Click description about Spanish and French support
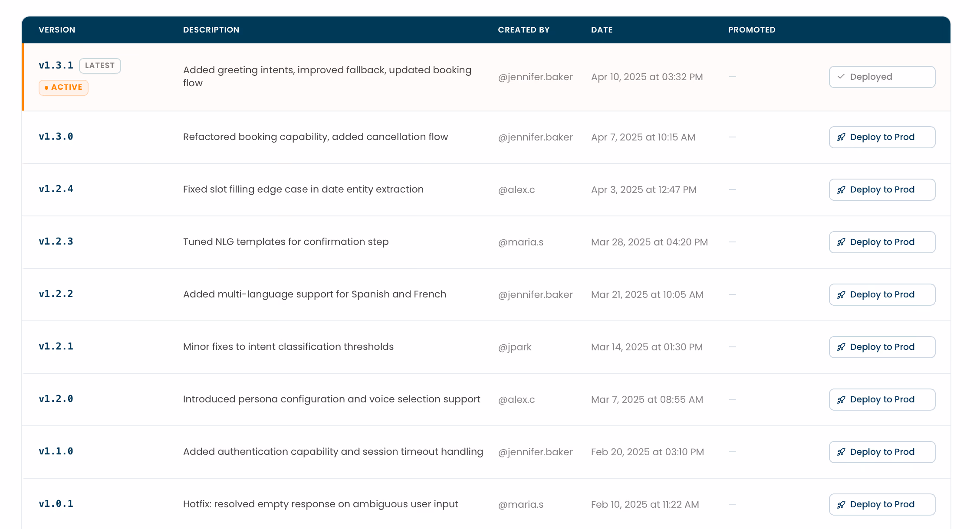The width and height of the screenshot is (980, 529). pyautogui.click(x=314, y=294)
